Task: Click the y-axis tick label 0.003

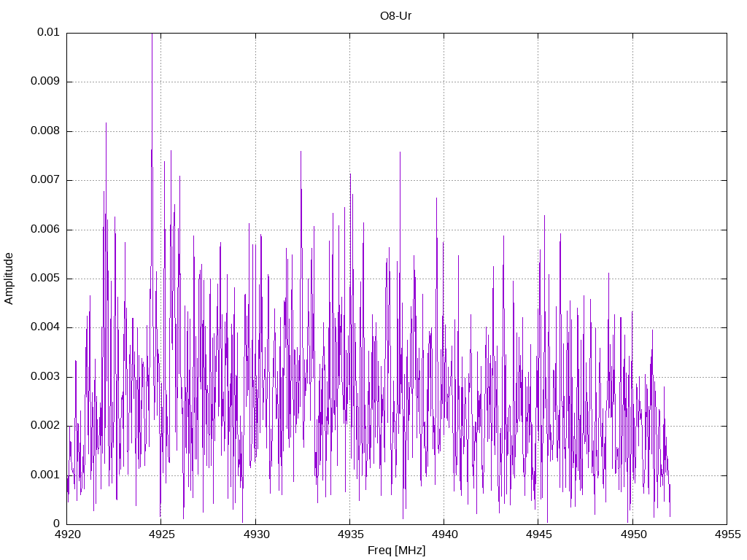Action: [x=45, y=377]
